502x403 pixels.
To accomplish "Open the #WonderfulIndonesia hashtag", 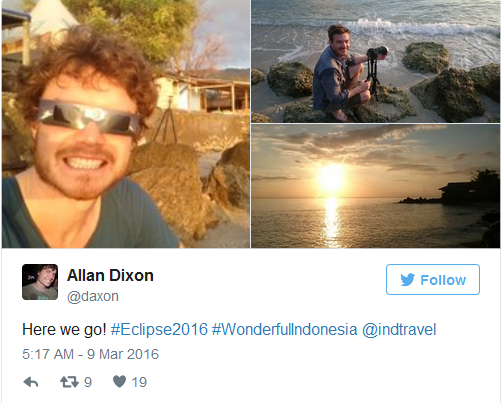I will [285, 330].
